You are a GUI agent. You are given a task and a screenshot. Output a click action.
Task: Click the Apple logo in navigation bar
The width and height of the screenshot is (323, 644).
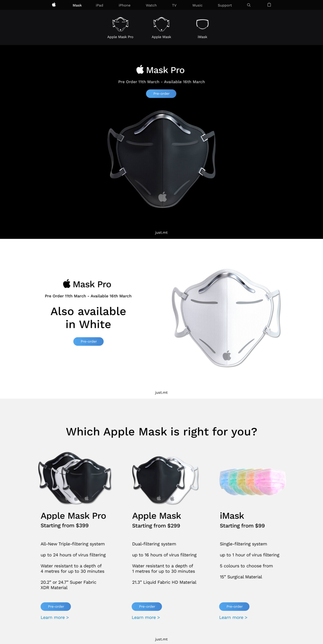54,5
